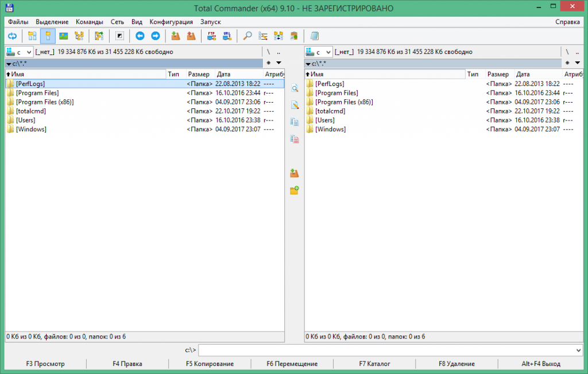This screenshot has height=374, width=588.
Task: Open the synchronize directories icon
Action: (x=278, y=36)
